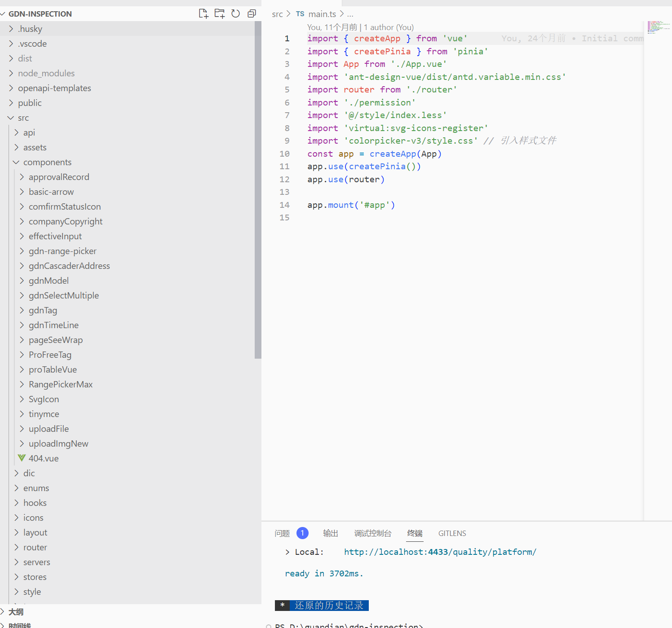Select the effectiveInput folder row
The height and width of the screenshot is (628, 672).
coord(127,236)
